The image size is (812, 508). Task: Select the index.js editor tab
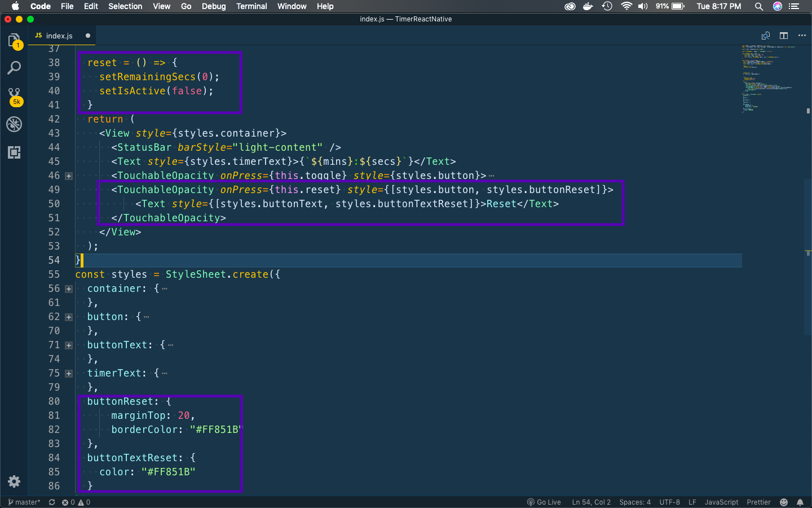tap(62, 36)
